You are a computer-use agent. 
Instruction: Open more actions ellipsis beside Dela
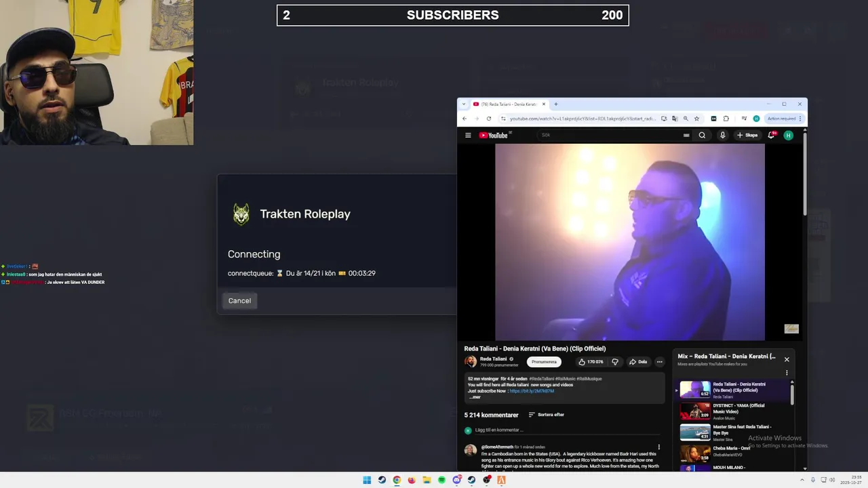point(659,362)
